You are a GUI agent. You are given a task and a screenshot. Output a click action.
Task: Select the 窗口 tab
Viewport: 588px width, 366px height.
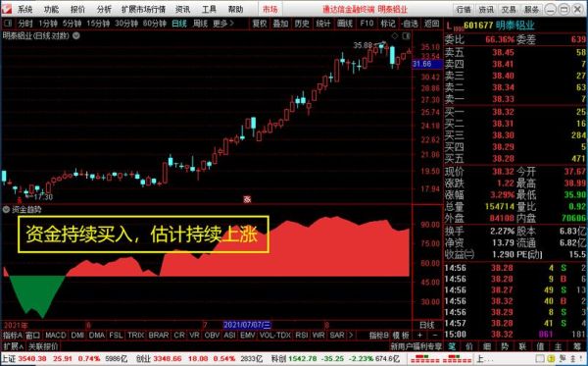pos(33,335)
